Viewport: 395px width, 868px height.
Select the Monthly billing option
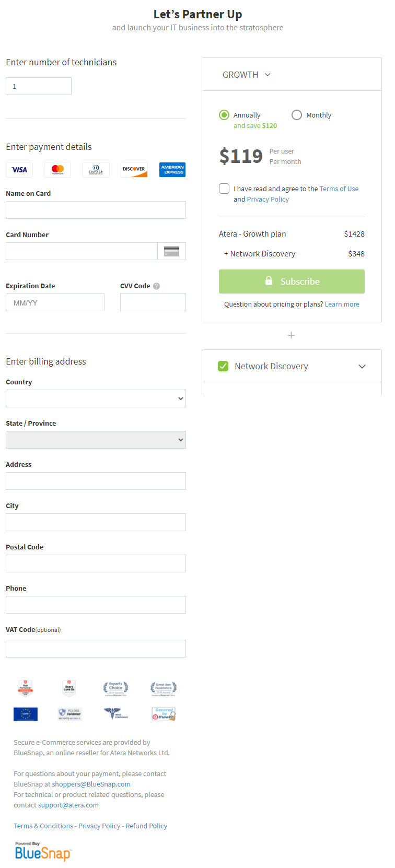click(297, 115)
